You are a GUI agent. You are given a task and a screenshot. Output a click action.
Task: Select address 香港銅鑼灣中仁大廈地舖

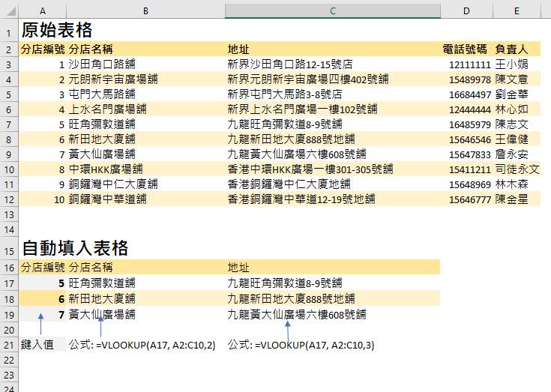[289, 184]
